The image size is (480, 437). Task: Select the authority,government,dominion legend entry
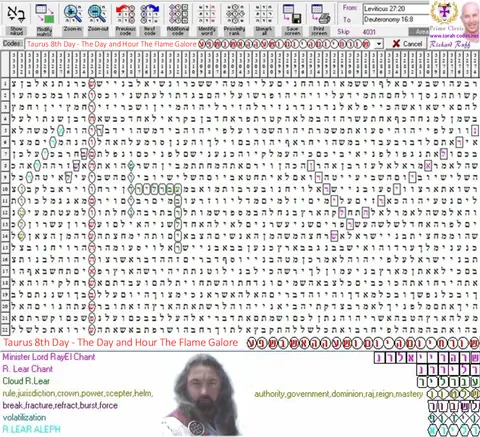tap(338, 394)
